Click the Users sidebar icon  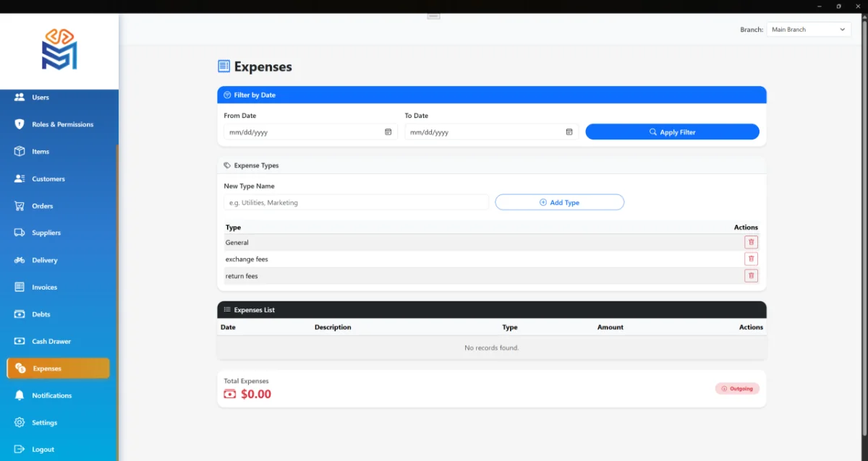(x=20, y=97)
